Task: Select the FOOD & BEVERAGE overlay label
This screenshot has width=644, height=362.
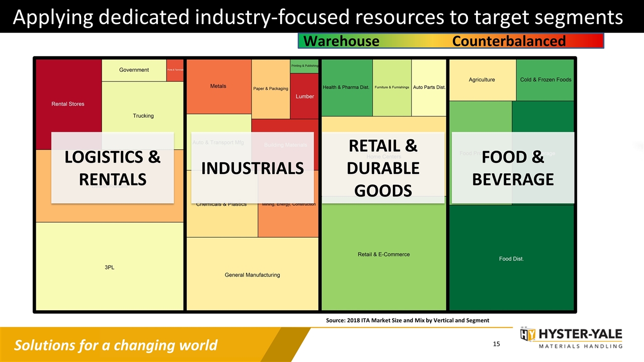Action: [513, 168]
